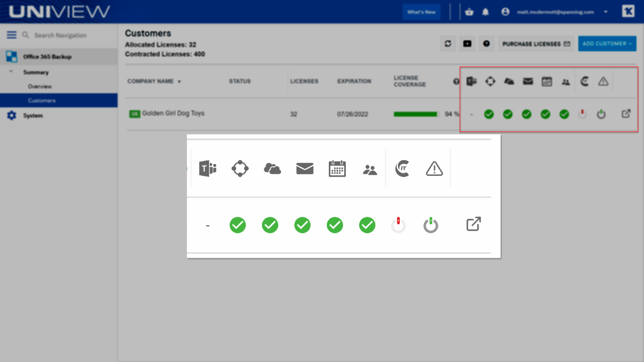Click license count 32 in table row
This screenshot has width=644, height=362.
click(293, 114)
